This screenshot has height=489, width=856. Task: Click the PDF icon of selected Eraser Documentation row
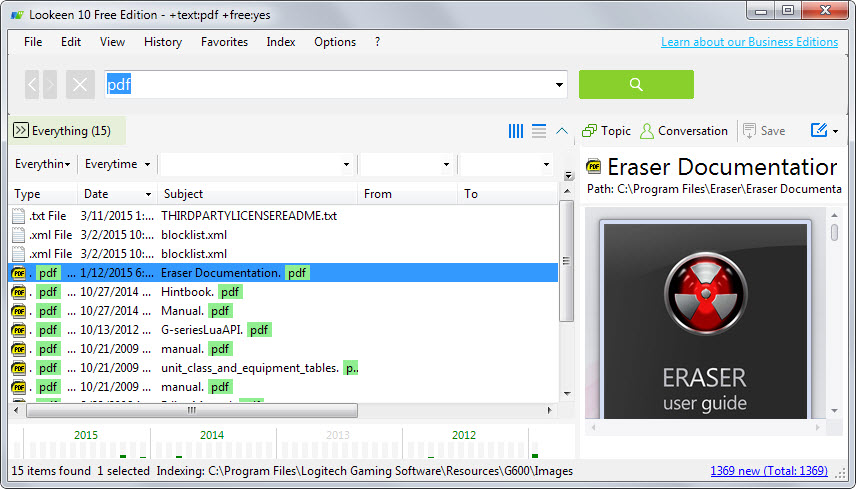click(x=19, y=273)
